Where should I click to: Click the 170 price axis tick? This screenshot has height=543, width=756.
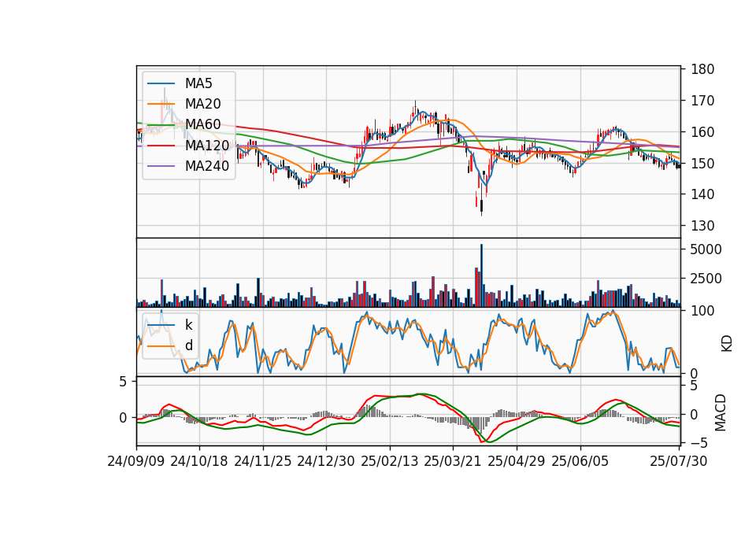pos(702,101)
